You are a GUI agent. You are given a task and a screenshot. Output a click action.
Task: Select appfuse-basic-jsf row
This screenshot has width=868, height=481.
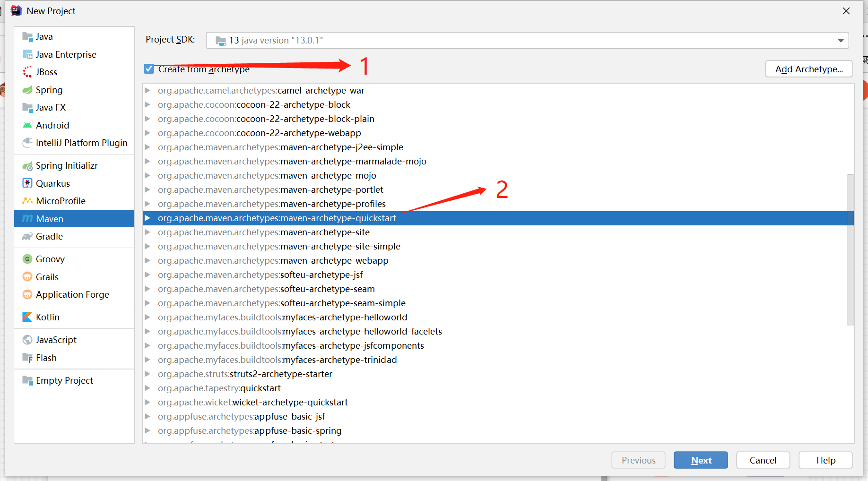498,416
